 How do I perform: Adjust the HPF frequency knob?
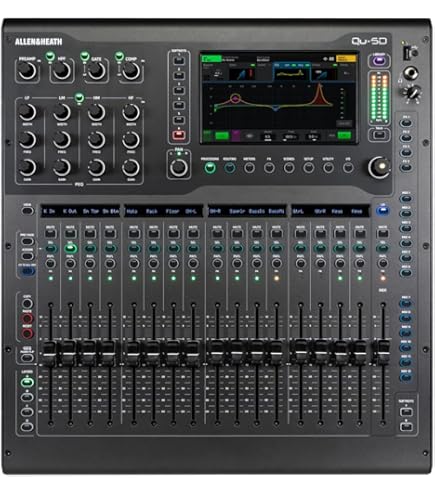(62, 71)
